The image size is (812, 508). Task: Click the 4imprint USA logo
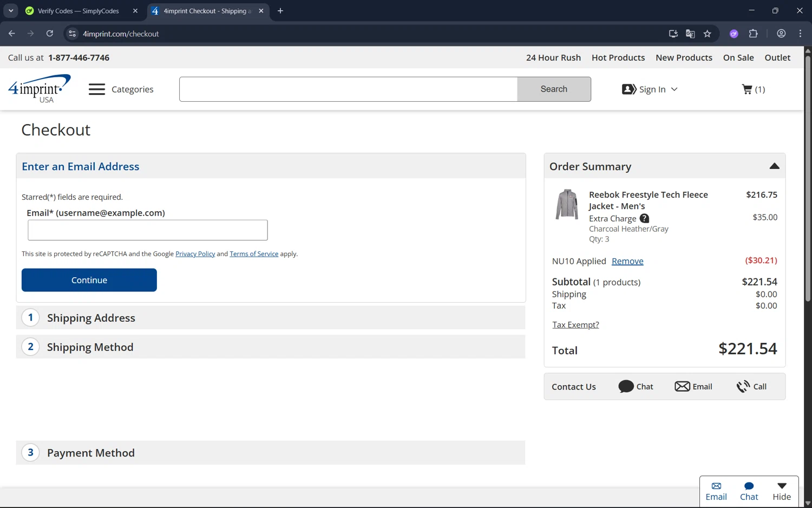[x=39, y=89]
